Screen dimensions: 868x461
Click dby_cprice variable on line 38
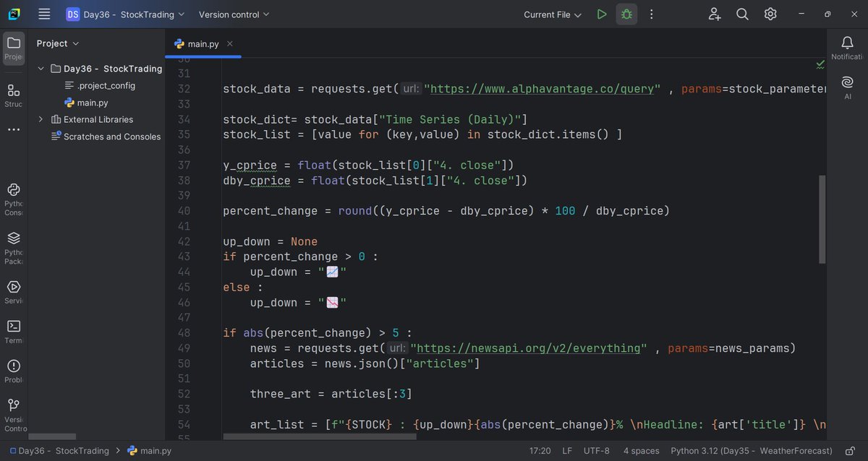point(257,181)
